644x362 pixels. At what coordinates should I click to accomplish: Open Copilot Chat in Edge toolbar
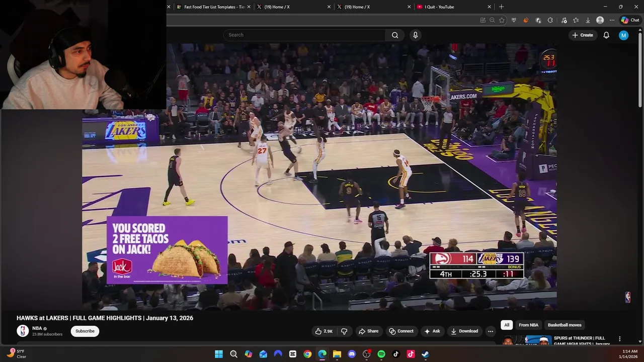[630, 20]
